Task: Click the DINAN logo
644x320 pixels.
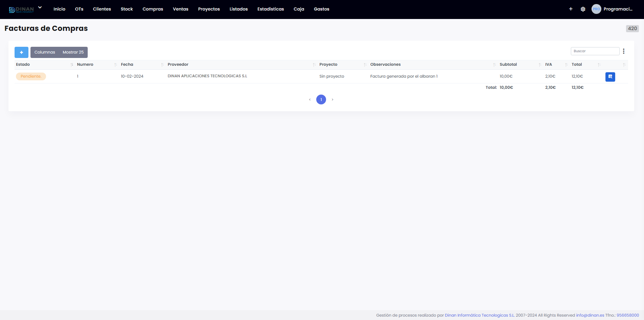Action: coord(21,9)
